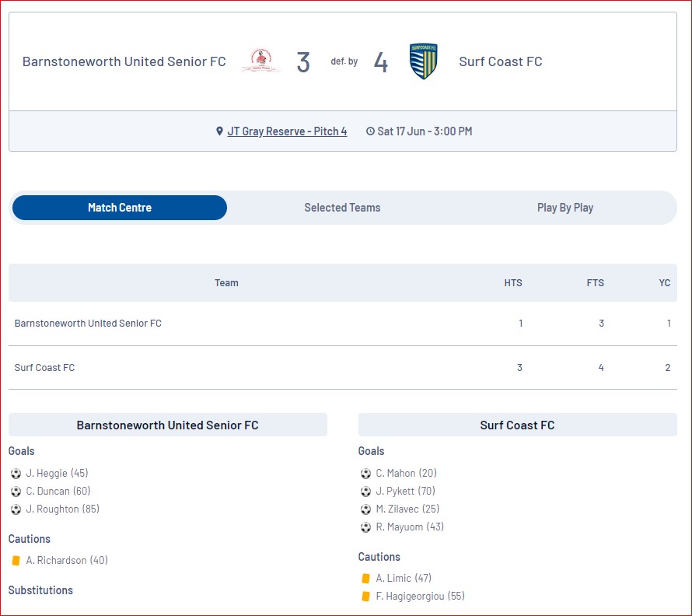Click the Surf Coast FC shield logo
The height and width of the screenshot is (616, 692).
pos(423,61)
